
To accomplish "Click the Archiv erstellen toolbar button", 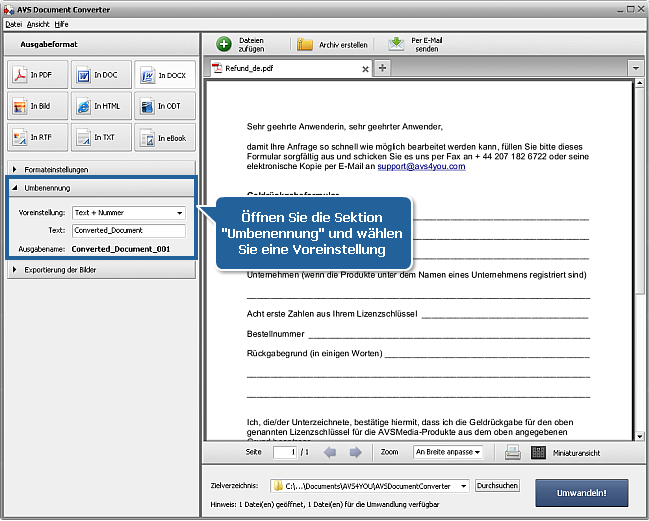I will [332, 44].
